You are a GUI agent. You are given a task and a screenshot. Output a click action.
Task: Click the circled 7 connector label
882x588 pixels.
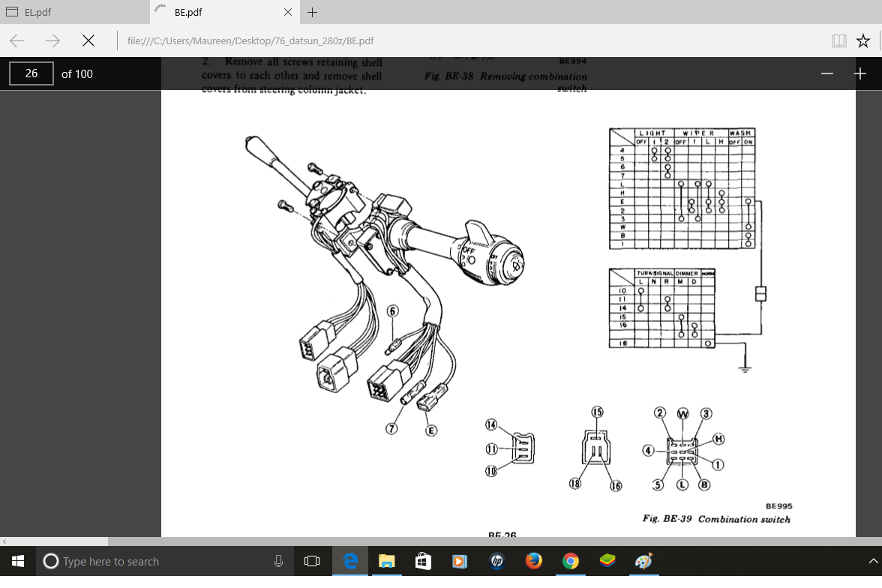(391, 428)
